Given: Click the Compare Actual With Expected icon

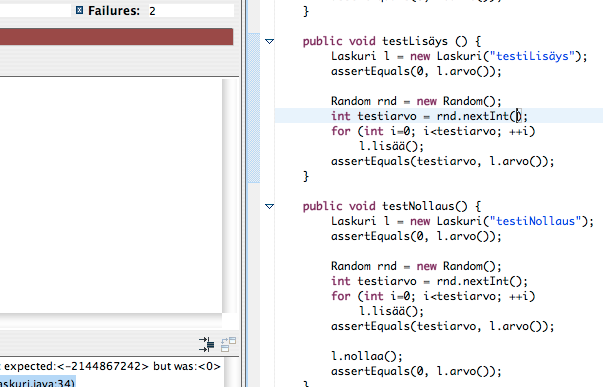Looking at the screenshot, I should pyautogui.click(x=228, y=344).
